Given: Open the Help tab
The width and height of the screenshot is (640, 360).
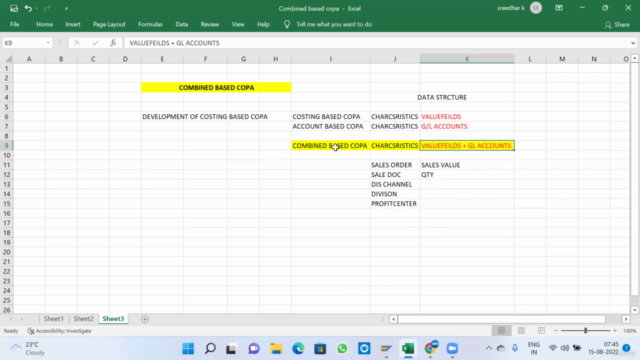Looking at the screenshot, I should pos(263,24).
